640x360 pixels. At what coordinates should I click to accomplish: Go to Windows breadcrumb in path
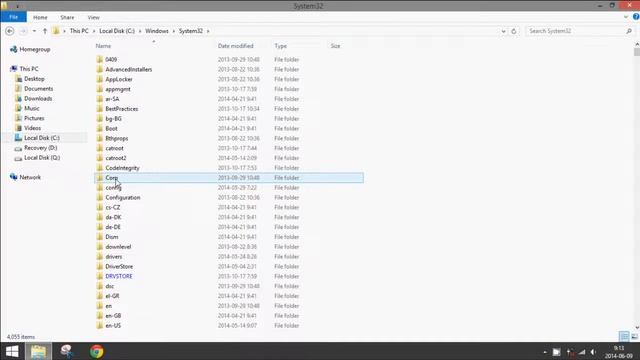[157, 31]
